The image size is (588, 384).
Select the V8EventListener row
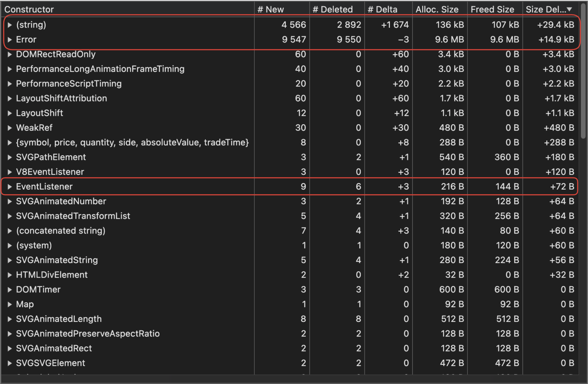point(50,172)
